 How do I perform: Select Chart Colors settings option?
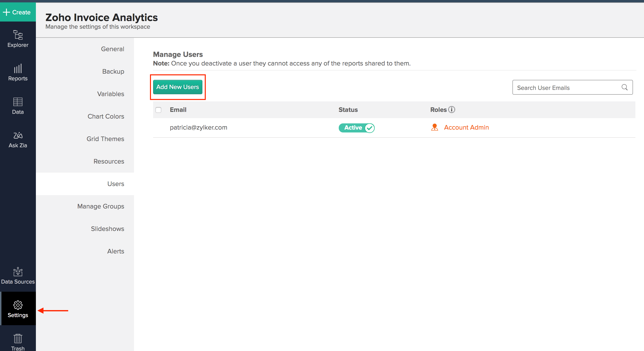105,116
